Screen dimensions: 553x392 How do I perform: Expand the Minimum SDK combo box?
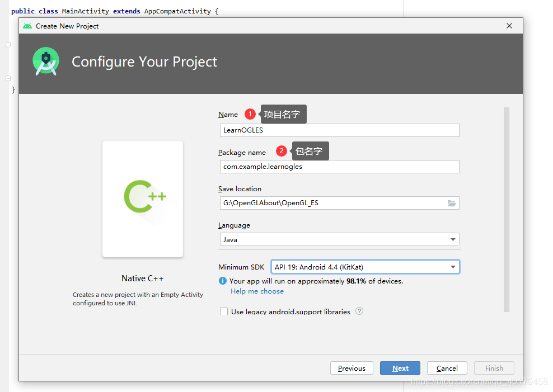[365, 267]
